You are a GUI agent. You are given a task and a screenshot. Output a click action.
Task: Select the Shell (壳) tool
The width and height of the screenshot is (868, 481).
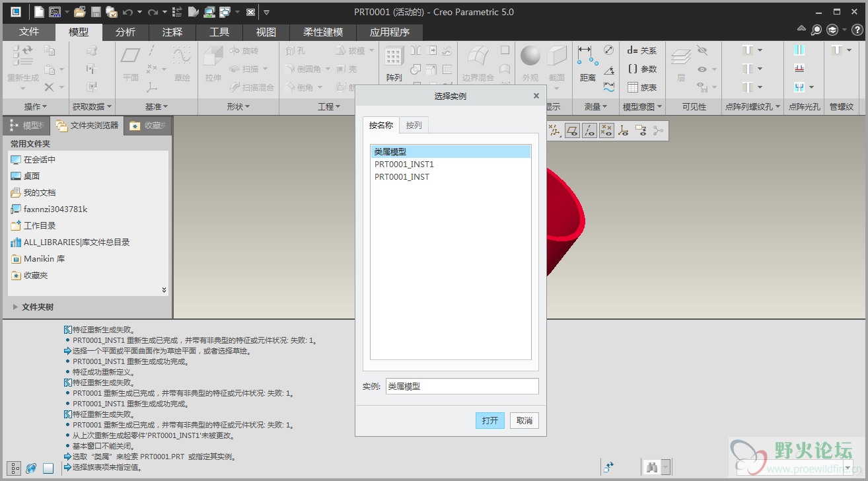(346, 69)
